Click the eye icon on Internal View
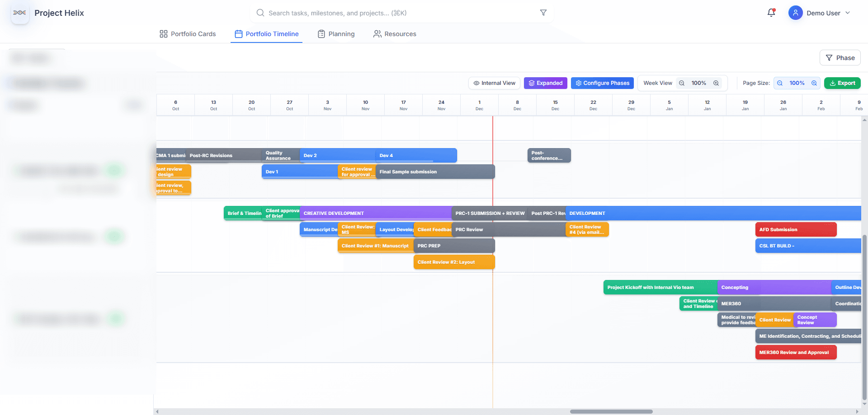This screenshot has height=415, width=868. 476,83
